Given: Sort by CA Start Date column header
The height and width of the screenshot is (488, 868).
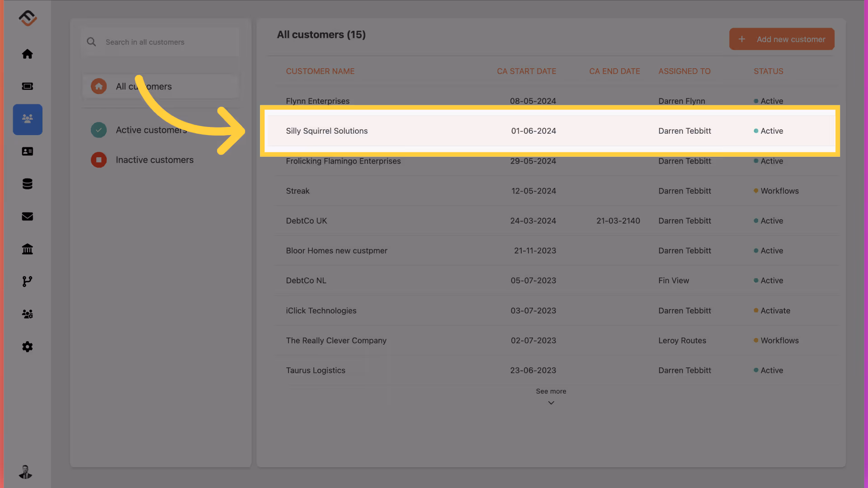Looking at the screenshot, I should coord(526,71).
